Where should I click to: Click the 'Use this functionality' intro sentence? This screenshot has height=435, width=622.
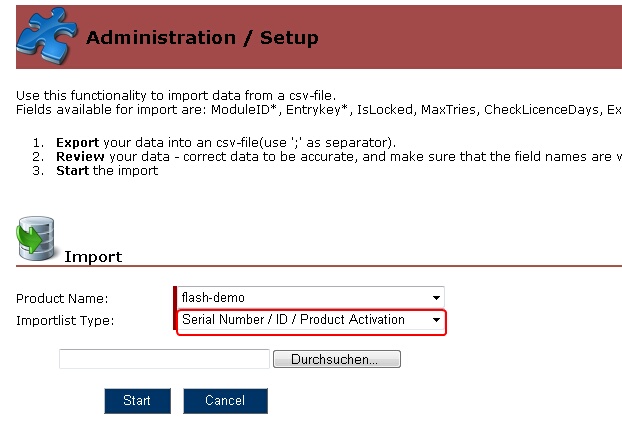click(x=168, y=95)
